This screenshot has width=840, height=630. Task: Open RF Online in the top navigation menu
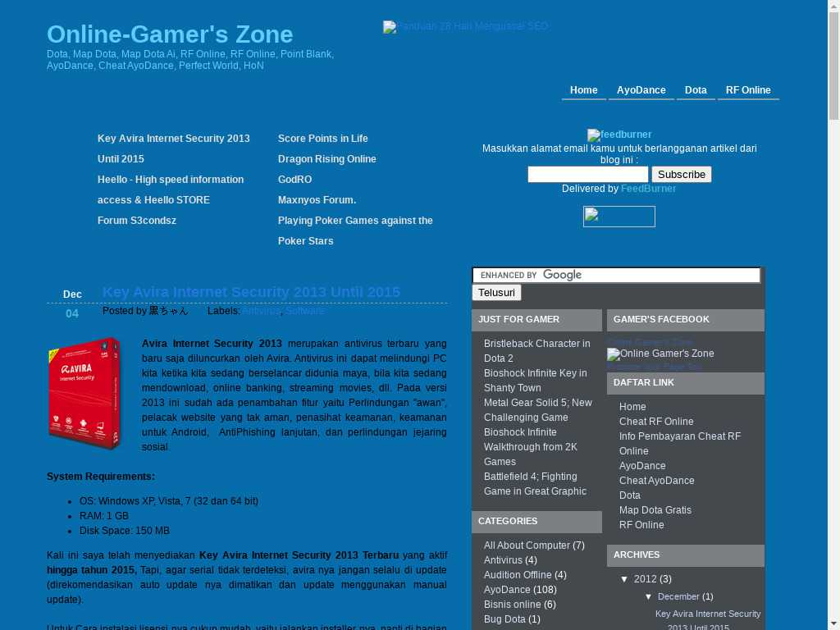click(x=748, y=90)
